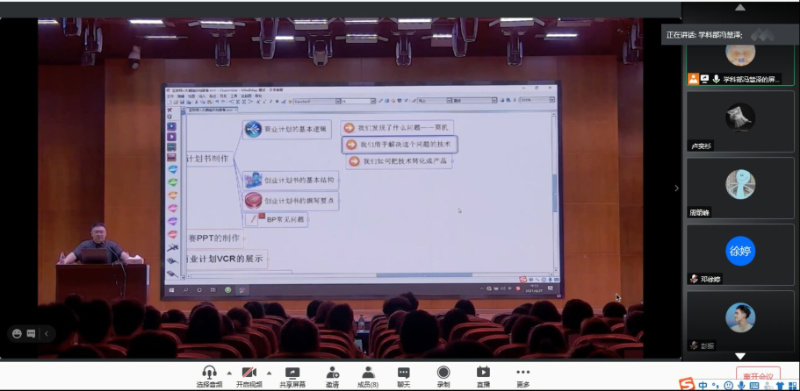The image size is (800, 391).
Task: Click the red 离开会议 leave button
Action: click(758, 375)
